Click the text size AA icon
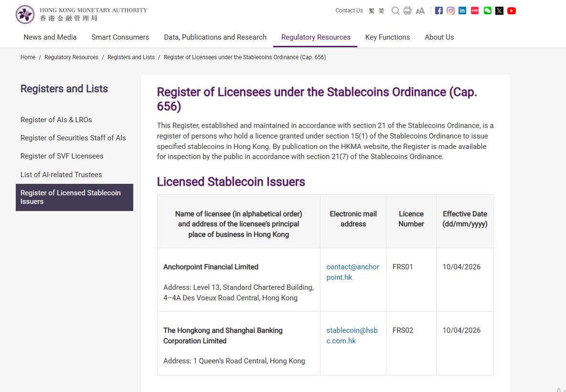The height and width of the screenshot is (392, 566). [x=420, y=11]
